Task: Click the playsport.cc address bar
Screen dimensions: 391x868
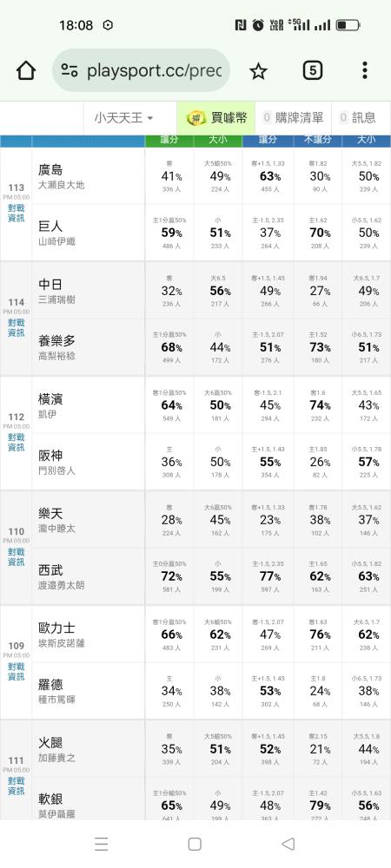Action: [x=142, y=71]
